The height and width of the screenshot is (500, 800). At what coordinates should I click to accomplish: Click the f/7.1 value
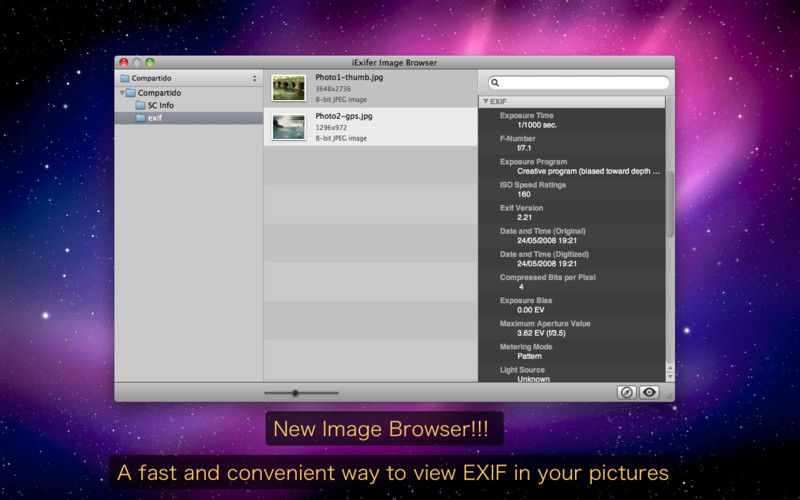524,148
